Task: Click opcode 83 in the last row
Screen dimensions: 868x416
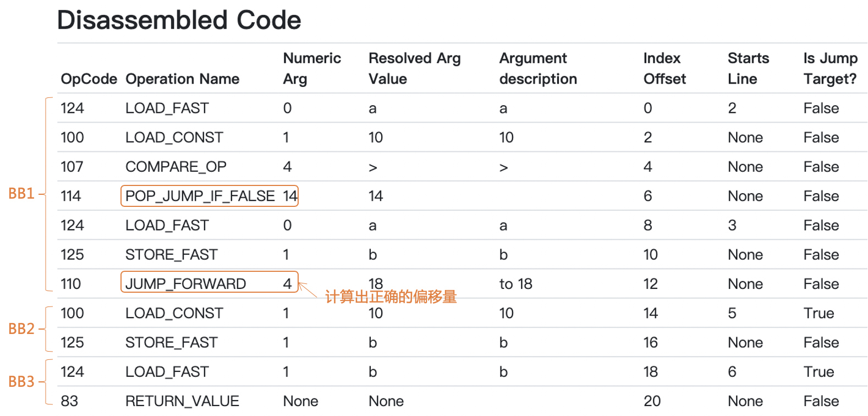Action: pos(69,401)
